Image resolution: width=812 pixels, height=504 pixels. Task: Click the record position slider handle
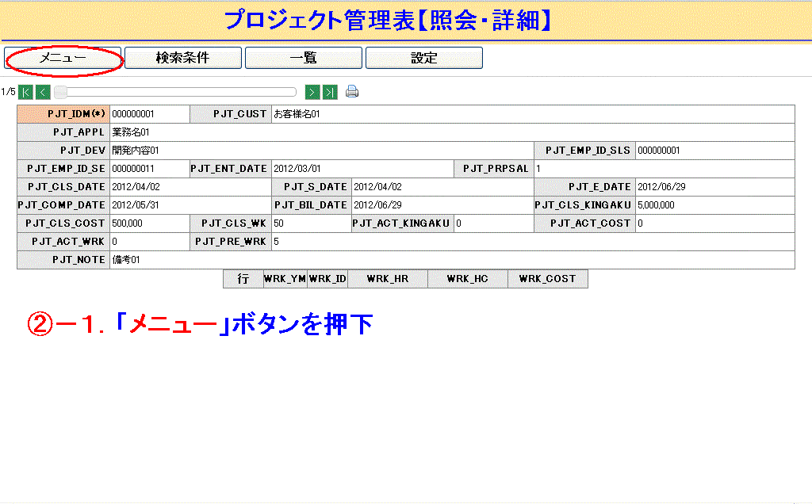[61, 92]
